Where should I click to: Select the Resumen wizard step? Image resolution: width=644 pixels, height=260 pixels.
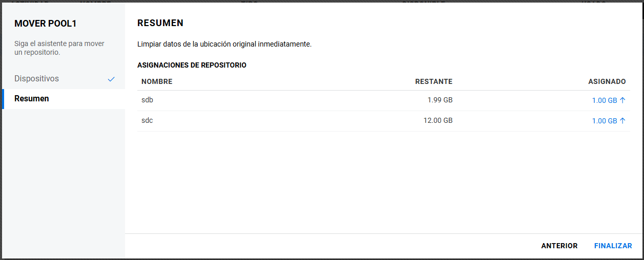[x=32, y=99]
